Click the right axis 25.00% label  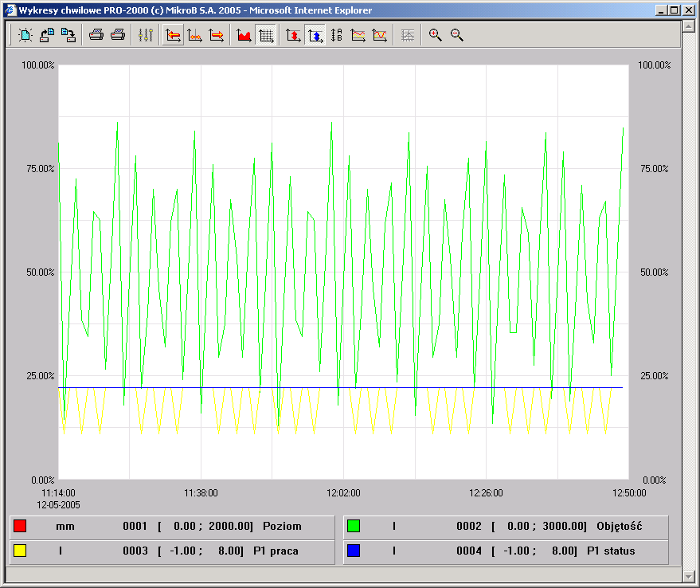point(655,376)
